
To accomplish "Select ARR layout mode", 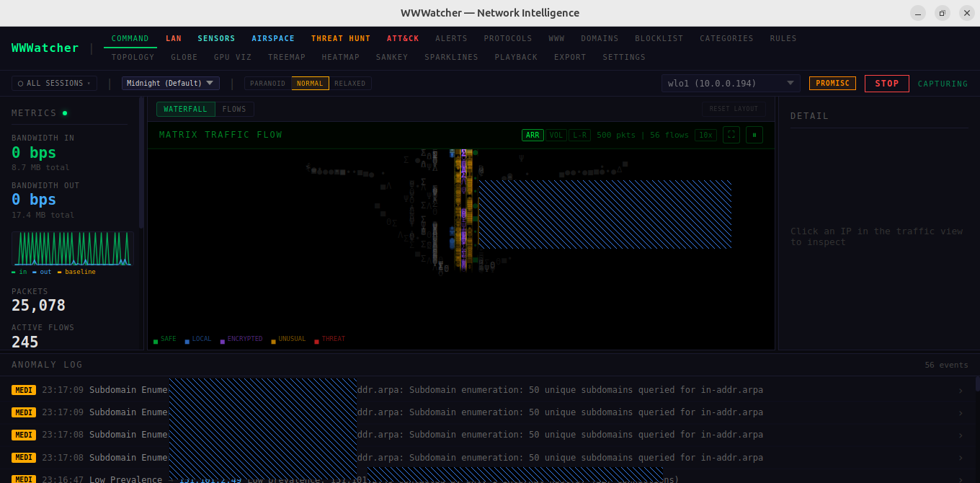I will (x=533, y=135).
